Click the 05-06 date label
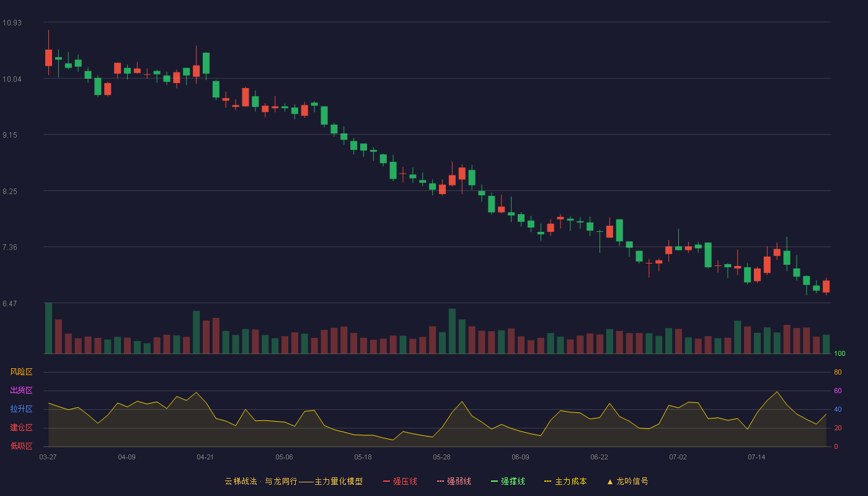 point(284,457)
